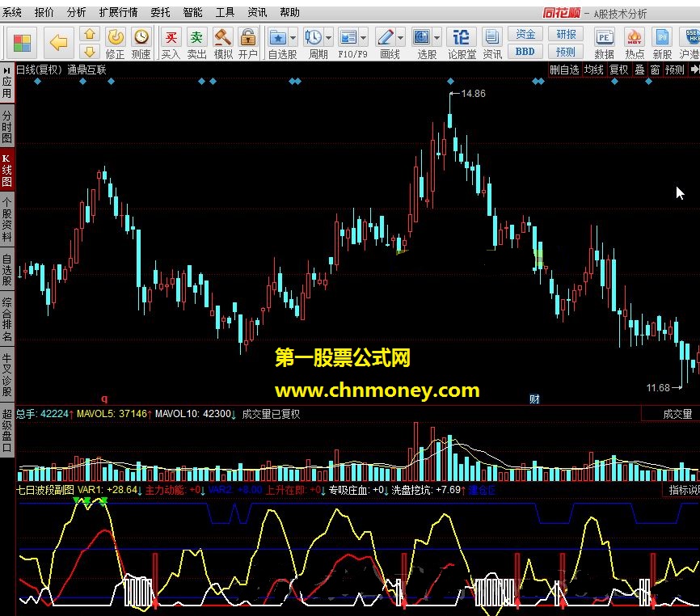
Task: Click the blue diamond marker above the 14.86 high
Action: click(x=450, y=81)
